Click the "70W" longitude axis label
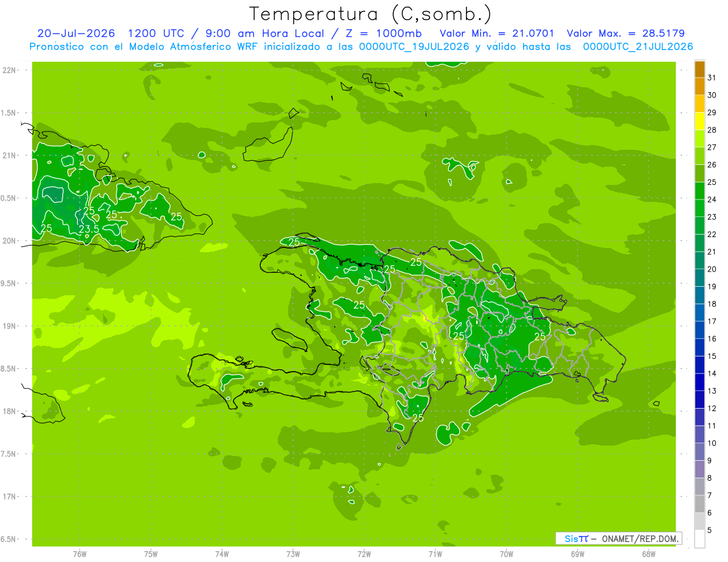728x562 pixels. [x=507, y=554]
